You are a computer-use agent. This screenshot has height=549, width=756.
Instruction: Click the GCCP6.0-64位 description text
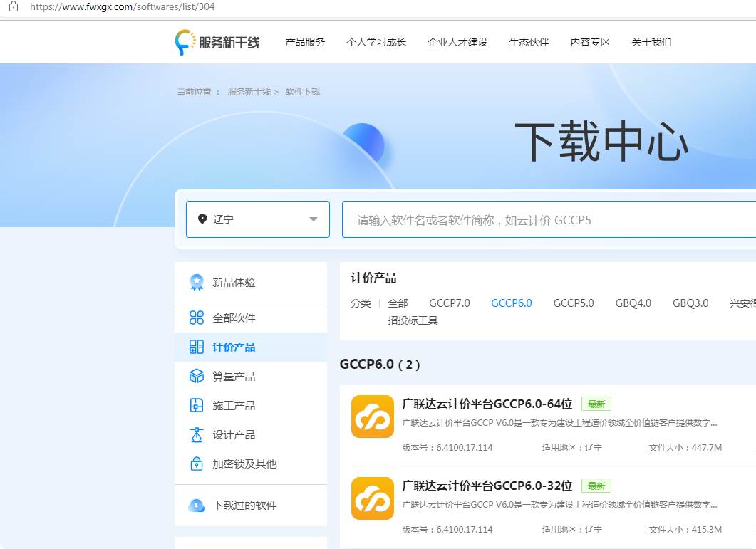pyautogui.click(x=560, y=423)
